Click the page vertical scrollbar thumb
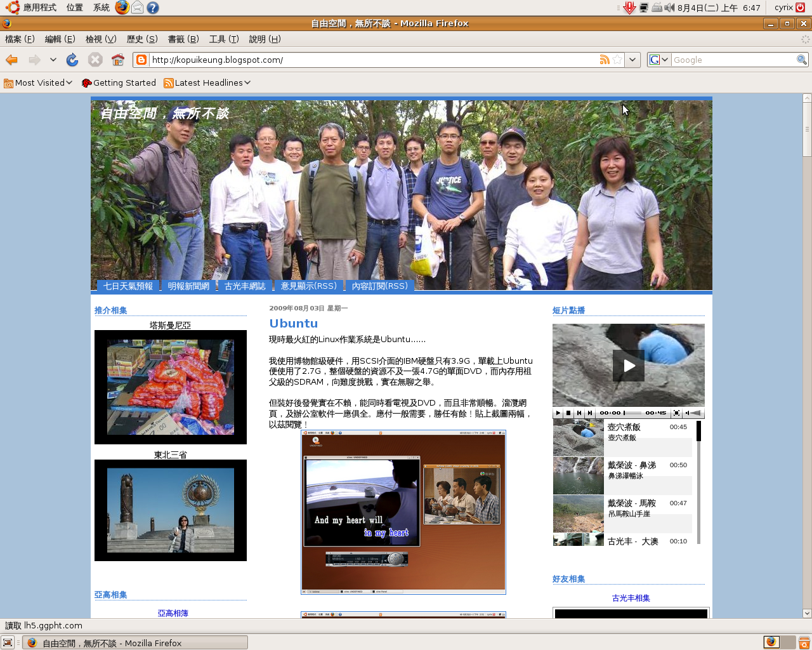This screenshot has height=650, width=812. tap(807, 130)
